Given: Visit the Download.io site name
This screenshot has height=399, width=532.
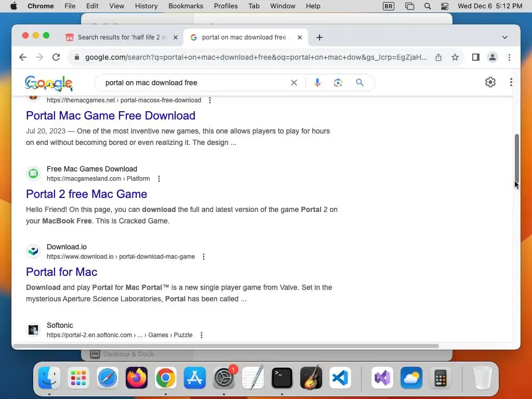Looking at the screenshot, I should 67,247.
